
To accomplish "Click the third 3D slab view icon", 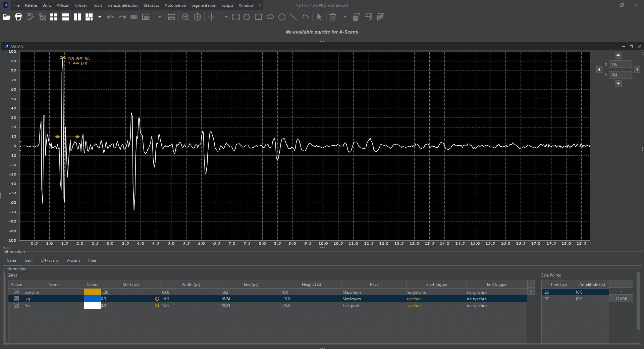I will pos(380,17).
